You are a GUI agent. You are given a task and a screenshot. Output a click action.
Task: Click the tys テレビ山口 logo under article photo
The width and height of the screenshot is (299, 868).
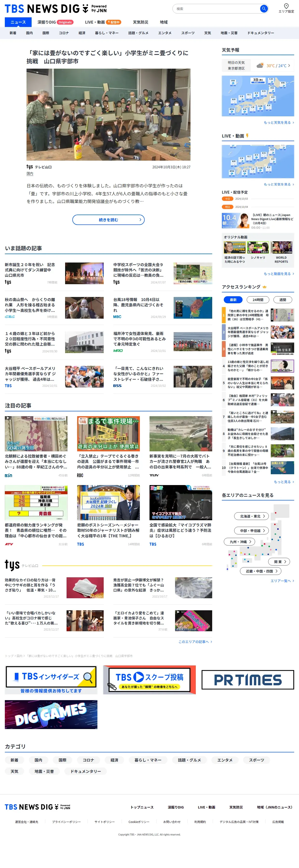click(x=39, y=167)
